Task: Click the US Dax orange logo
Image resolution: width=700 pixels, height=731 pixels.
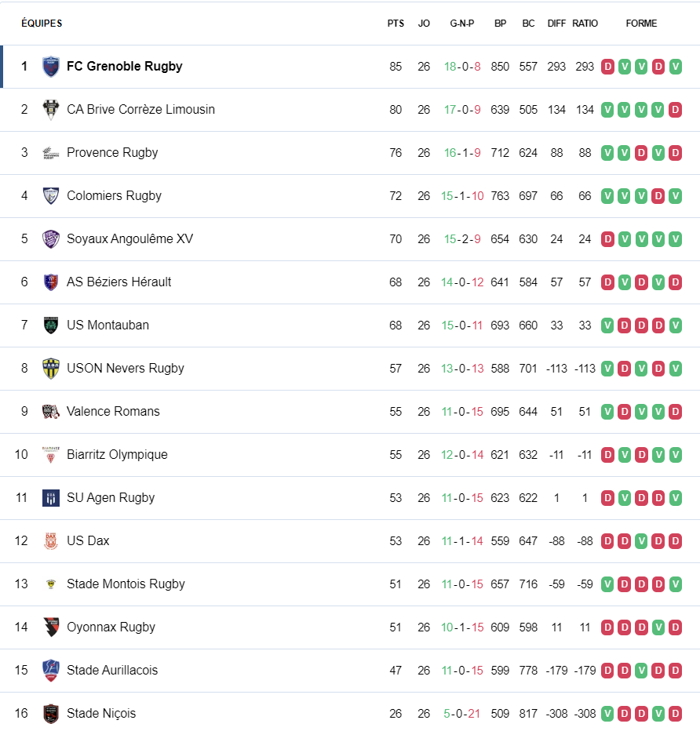Action: 51,540
